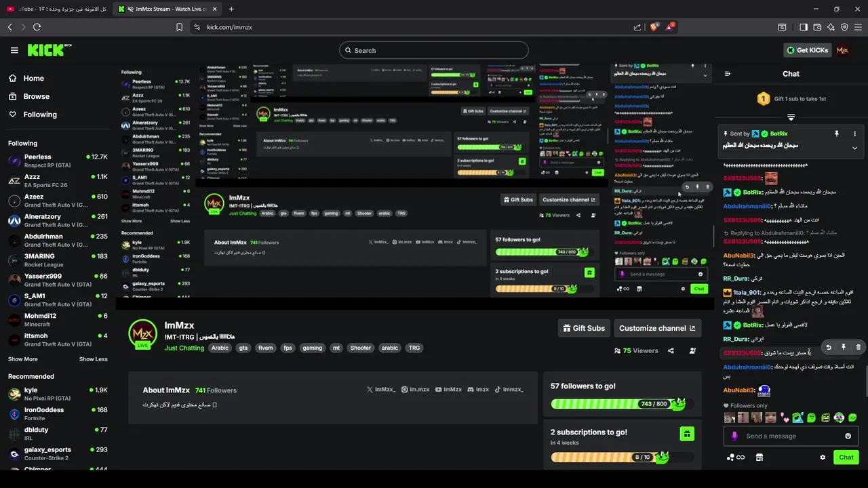The image size is (868, 488).
Task: Expand Following list with Show More
Action: pos(23,359)
